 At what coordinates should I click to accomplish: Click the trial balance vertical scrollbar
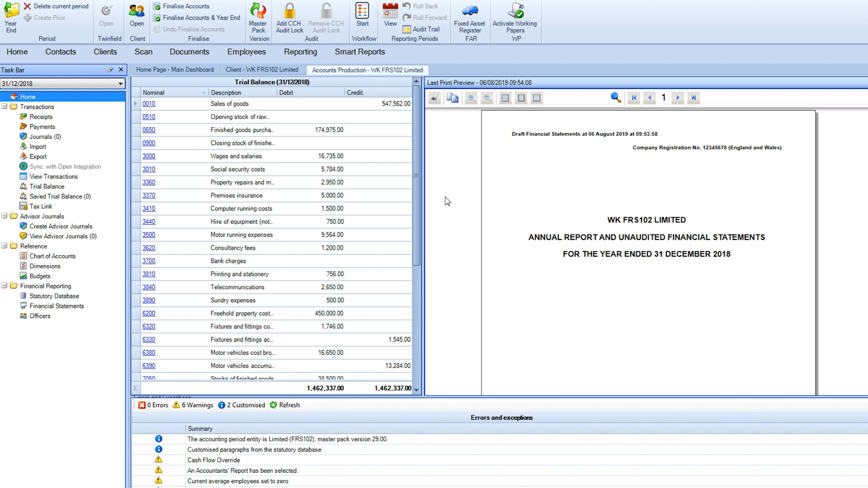coord(416,175)
